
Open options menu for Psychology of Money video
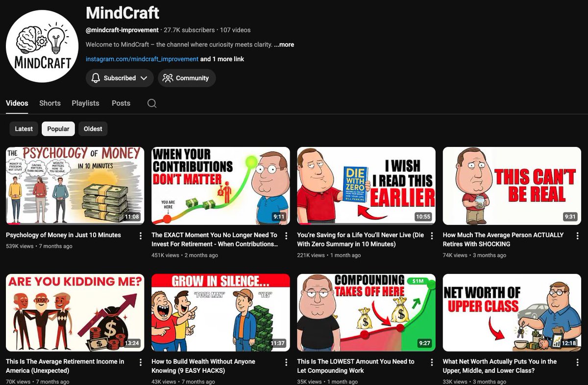pyautogui.click(x=141, y=236)
